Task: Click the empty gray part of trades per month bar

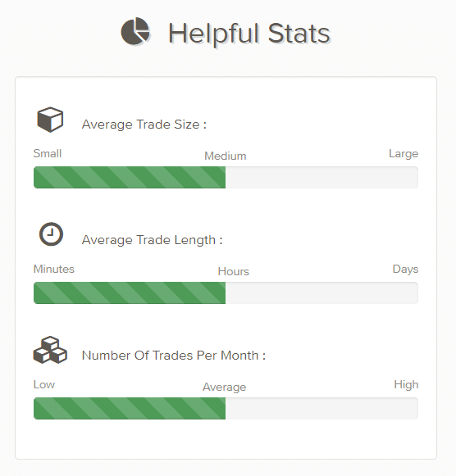Action: point(321,408)
